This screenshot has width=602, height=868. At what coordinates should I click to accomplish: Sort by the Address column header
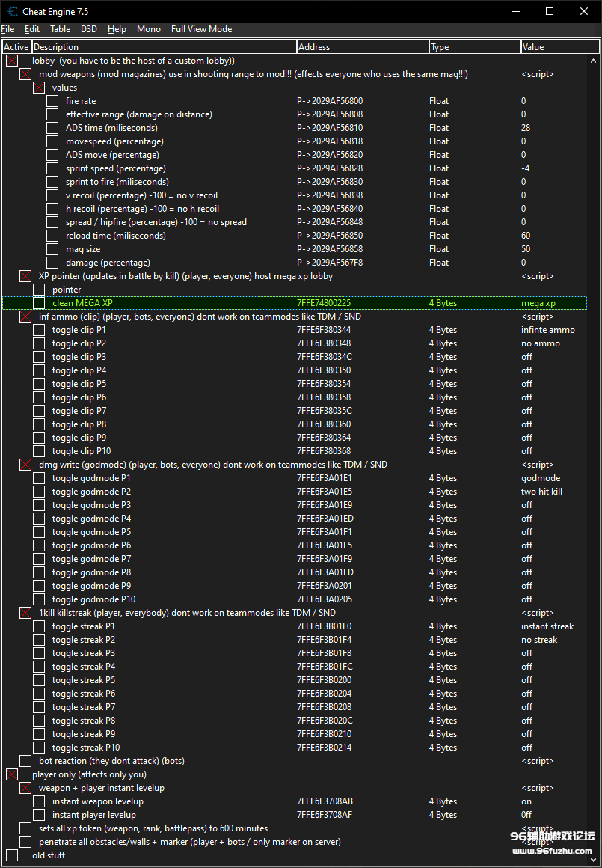point(363,47)
